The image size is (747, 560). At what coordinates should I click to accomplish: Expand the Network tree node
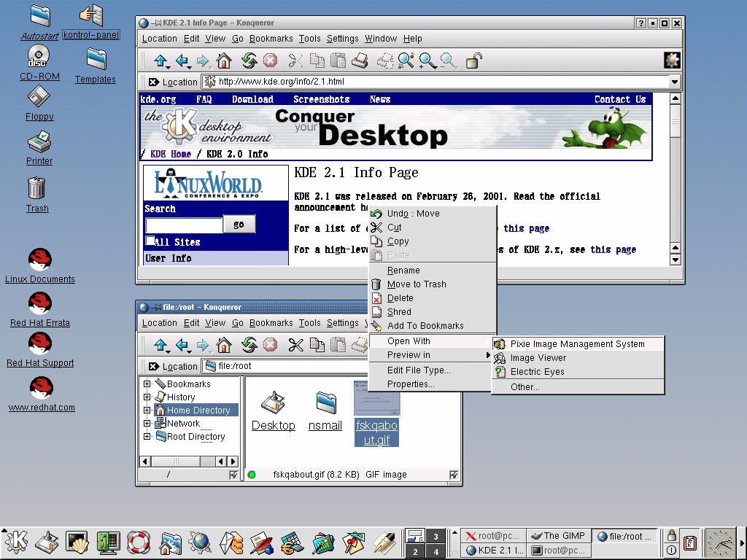(x=147, y=423)
